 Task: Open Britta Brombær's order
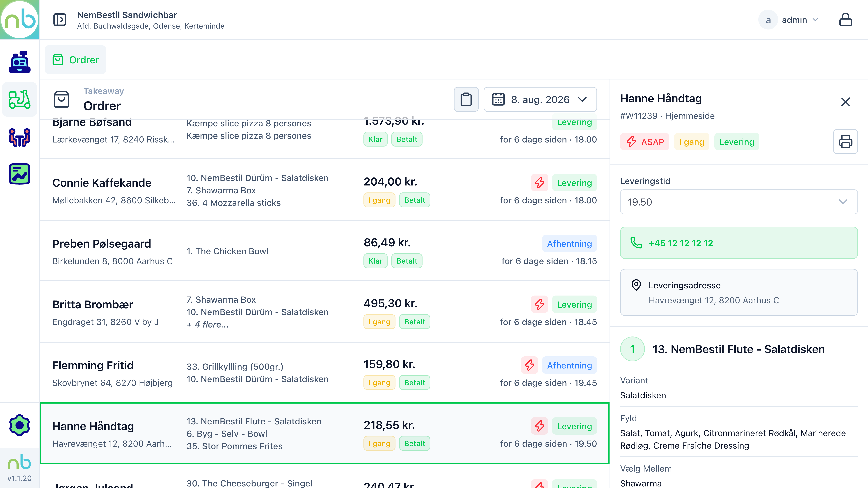[x=324, y=312]
